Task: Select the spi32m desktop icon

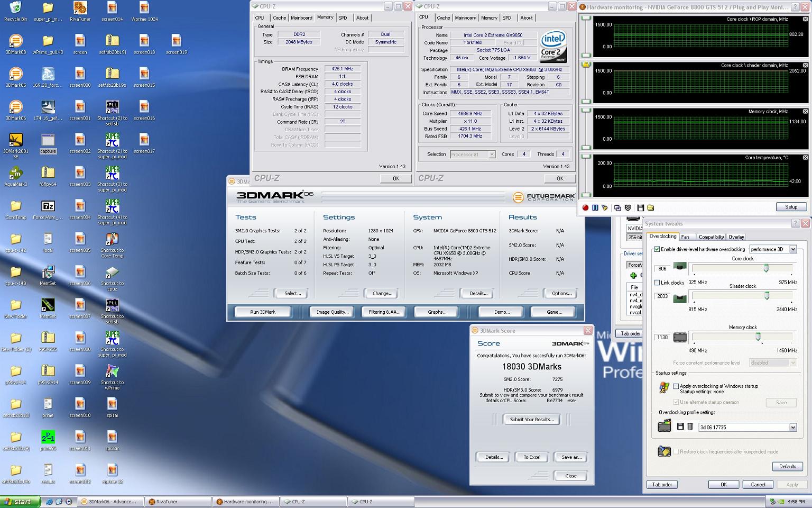Action: (x=112, y=441)
